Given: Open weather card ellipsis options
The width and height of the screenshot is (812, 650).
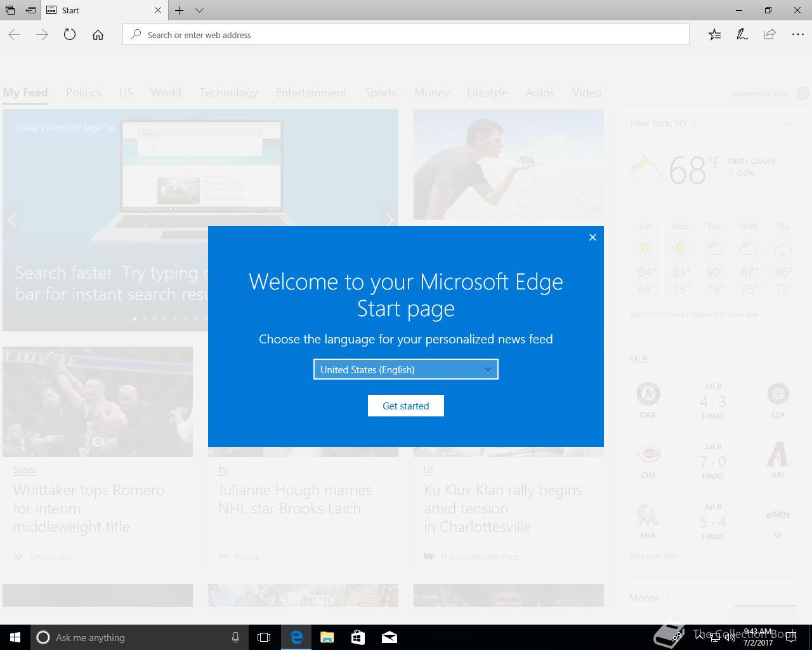Looking at the screenshot, I should pyautogui.click(x=791, y=123).
